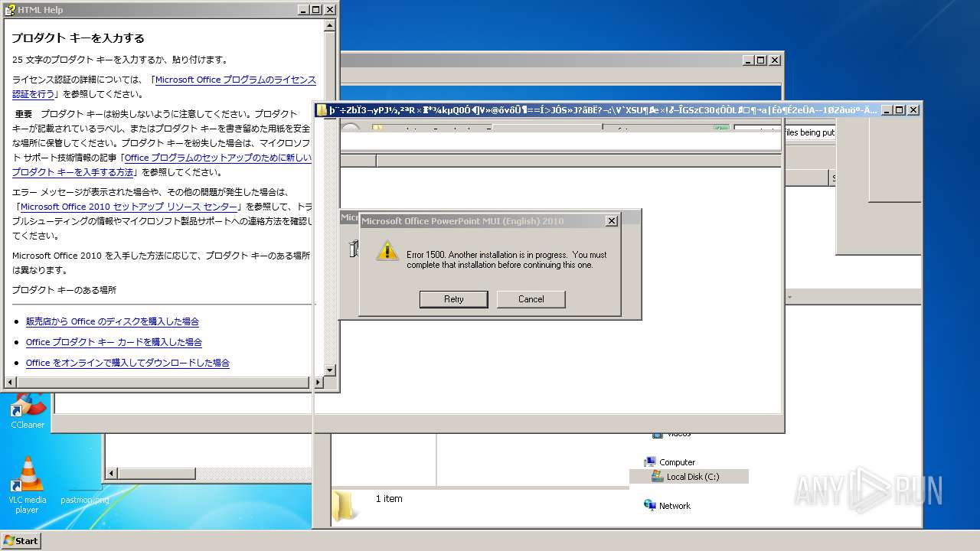Screen dimensions: 980x551
Task: Select pastmon.png desktop file
Action: tap(85, 494)
